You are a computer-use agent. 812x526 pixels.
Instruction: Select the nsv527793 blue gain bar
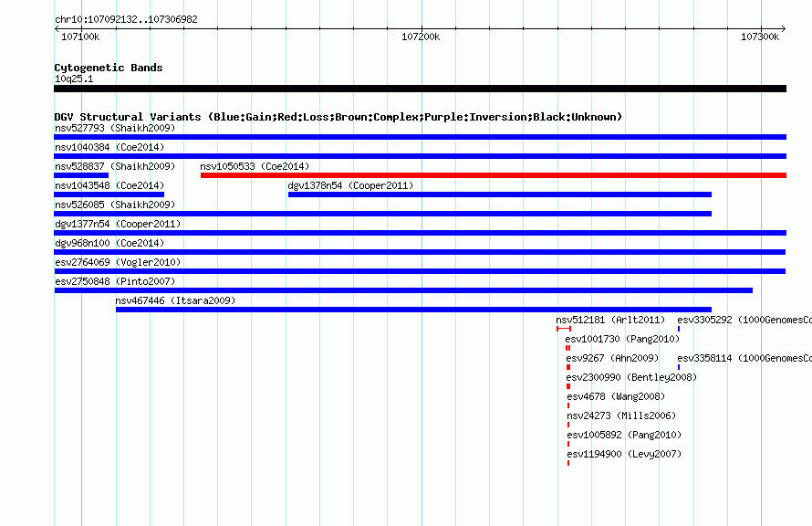click(420, 137)
